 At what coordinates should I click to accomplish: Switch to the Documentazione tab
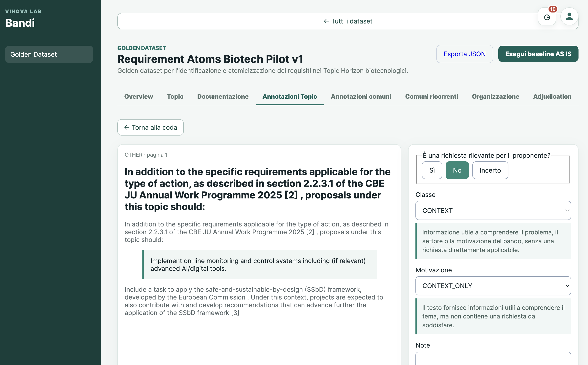point(223,97)
